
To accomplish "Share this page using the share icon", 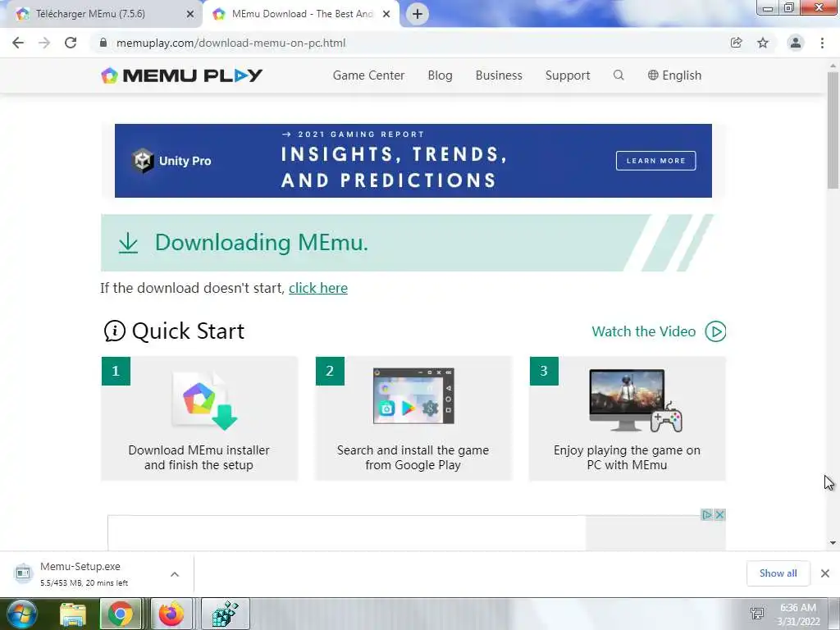I will [x=736, y=43].
